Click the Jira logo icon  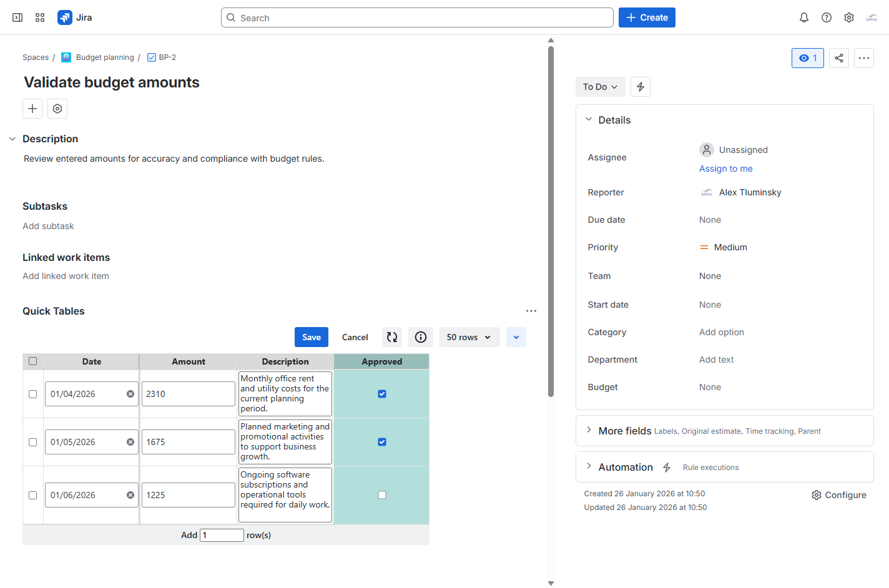point(65,17)
